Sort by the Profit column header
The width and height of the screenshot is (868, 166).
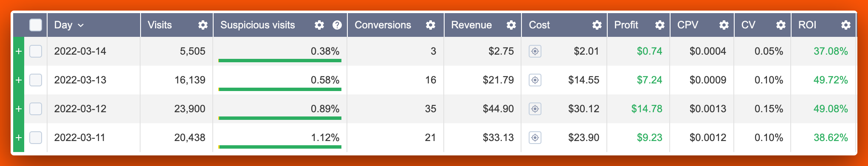click(x=626, y=25)
